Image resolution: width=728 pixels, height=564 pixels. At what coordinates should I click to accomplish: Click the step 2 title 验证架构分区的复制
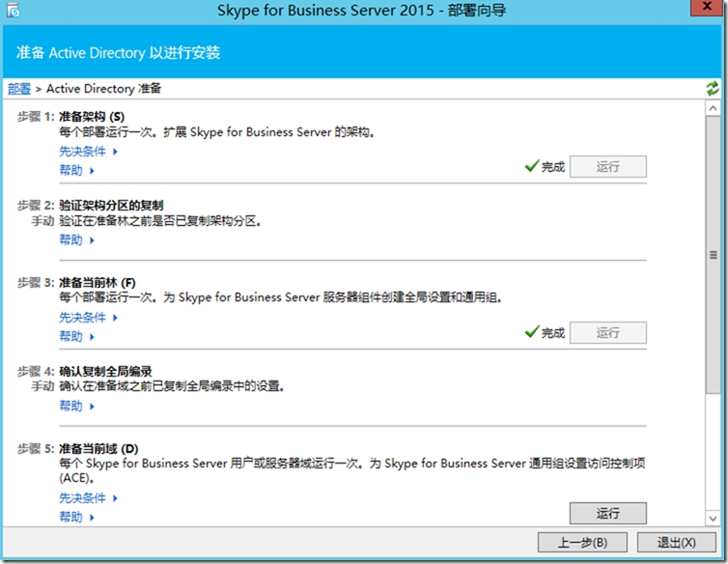pos(111,206)
